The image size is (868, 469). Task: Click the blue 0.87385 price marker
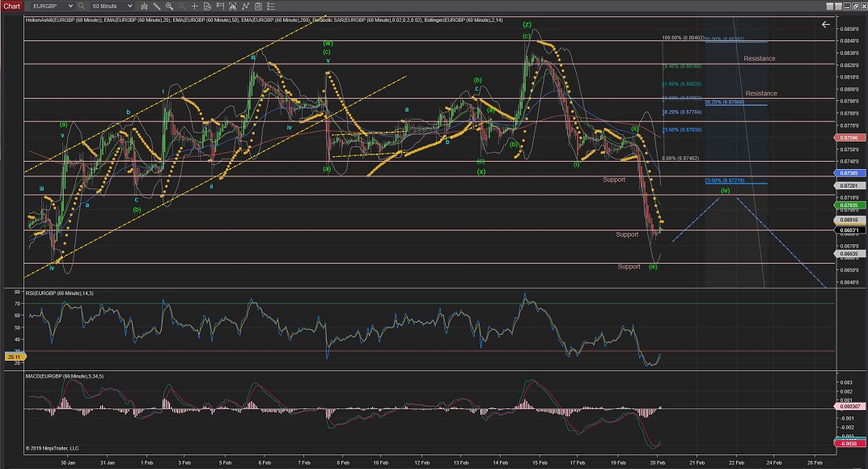point(849,173)
